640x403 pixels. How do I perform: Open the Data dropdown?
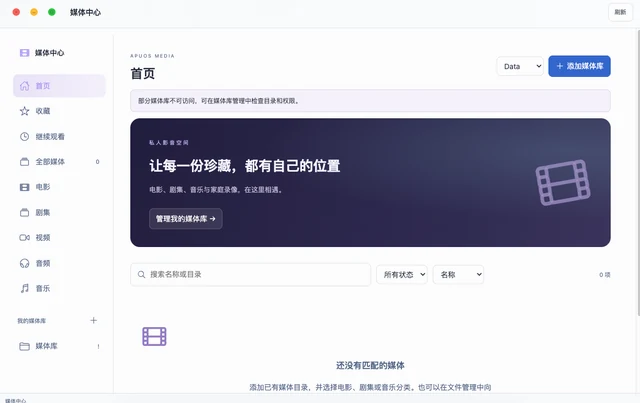(x=520, y=66)
